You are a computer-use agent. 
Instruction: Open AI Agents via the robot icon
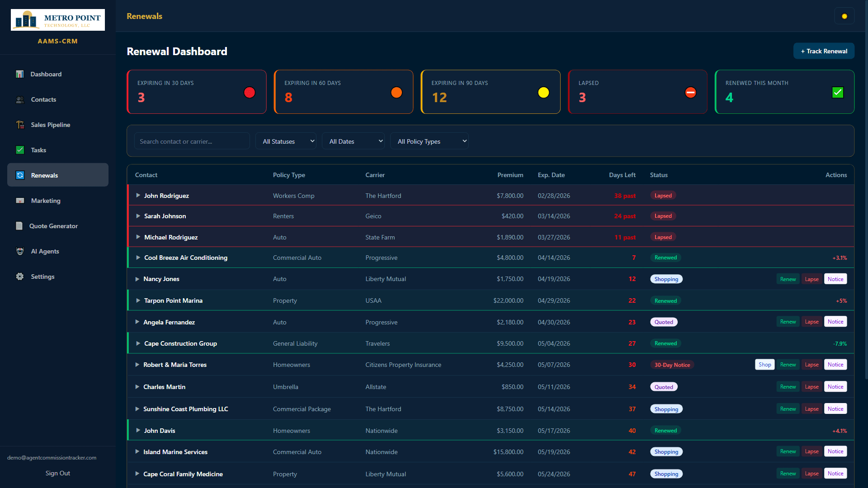point(20,251)
